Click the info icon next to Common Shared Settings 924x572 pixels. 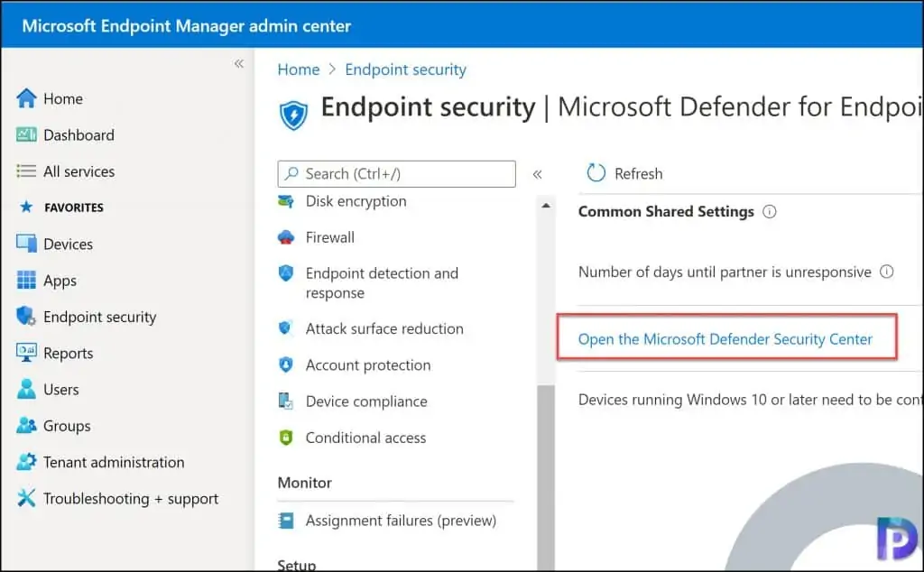coord(770,211)
